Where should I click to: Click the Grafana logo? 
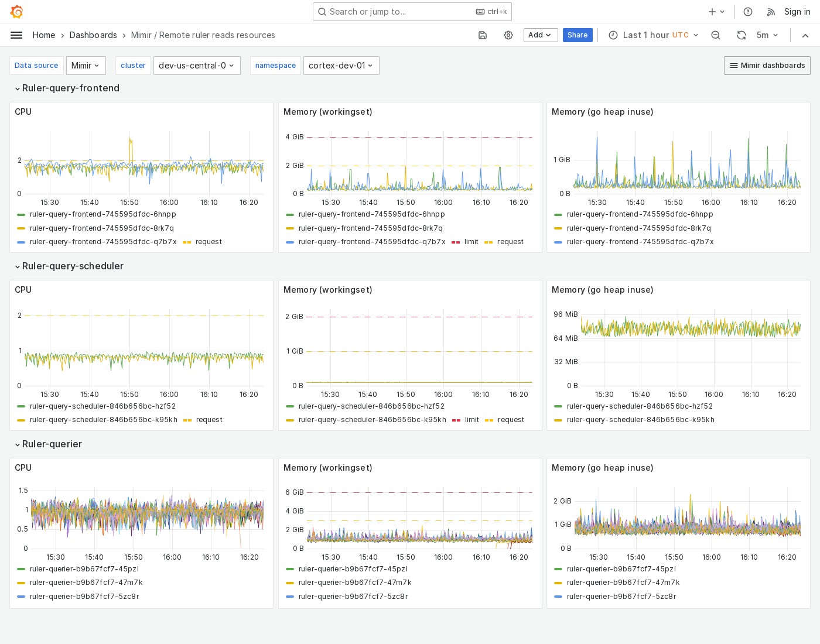pyautogui.click(x=16, y=12)
